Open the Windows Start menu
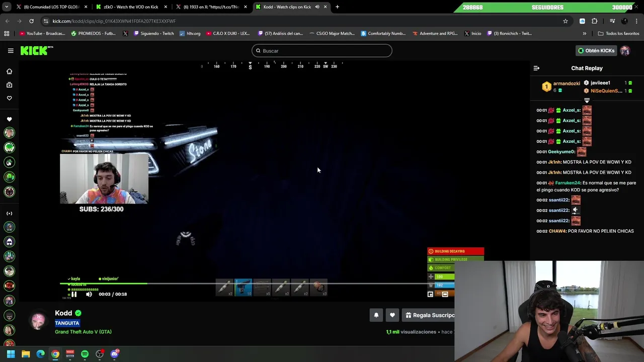The height and width of the screenshot is (362, 644). [x=11, y=354]
